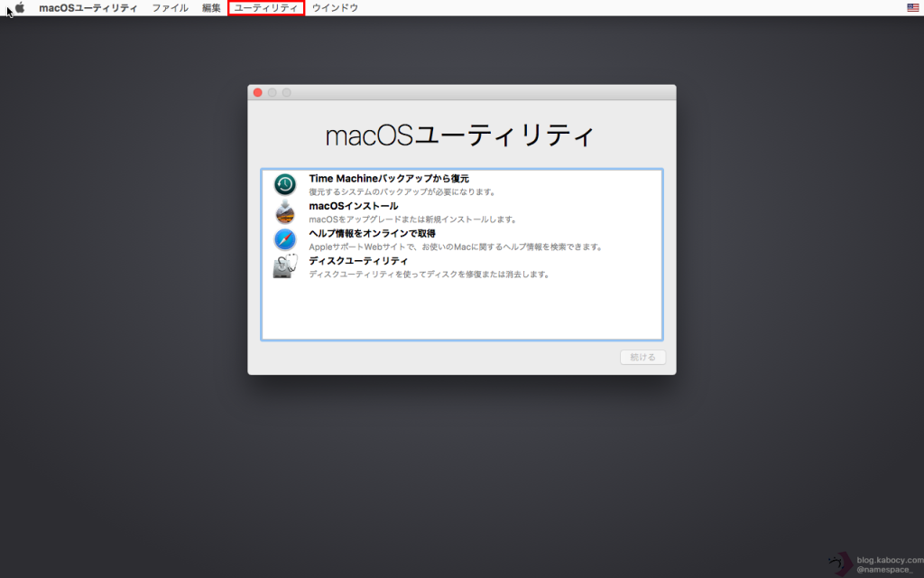Click the greyed-out minimize window button
Viewport: 924px width, 578px height.
pyautogui.click(x=272, y=92)
